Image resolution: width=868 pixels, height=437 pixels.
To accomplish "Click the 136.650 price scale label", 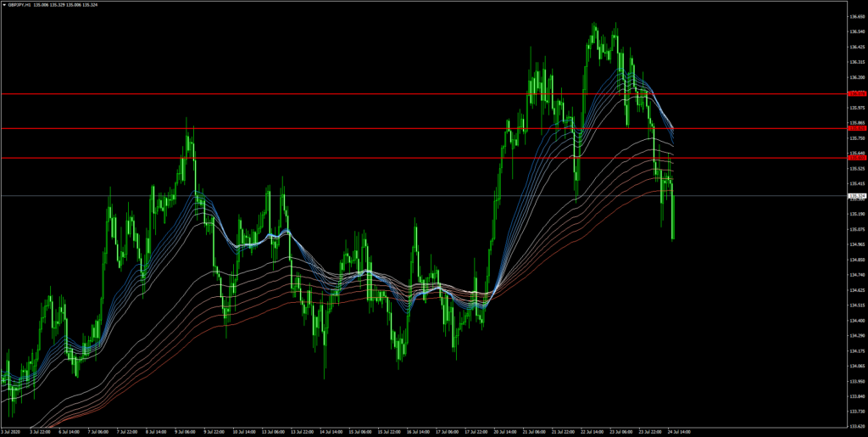I will click(856, 16).
